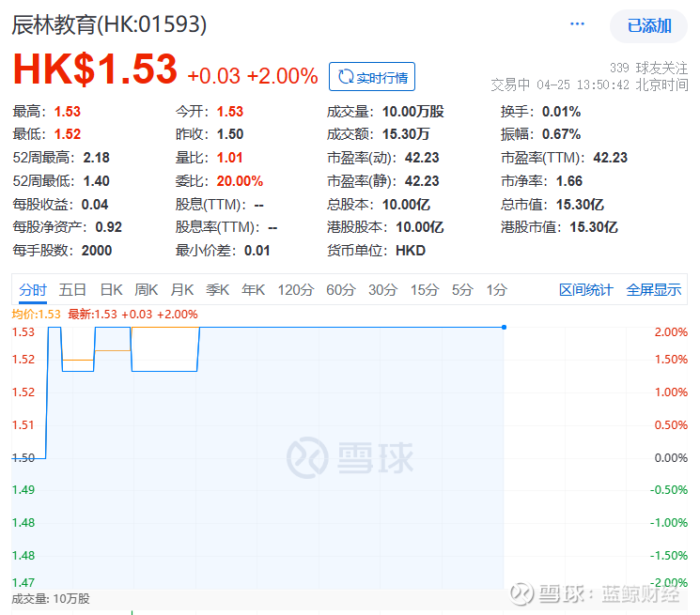The height and width of the screenshot is (615, 700).
Task: Click the 总股本 value 10.00亿
Action: pyautogui.click(x=406, y=205)
